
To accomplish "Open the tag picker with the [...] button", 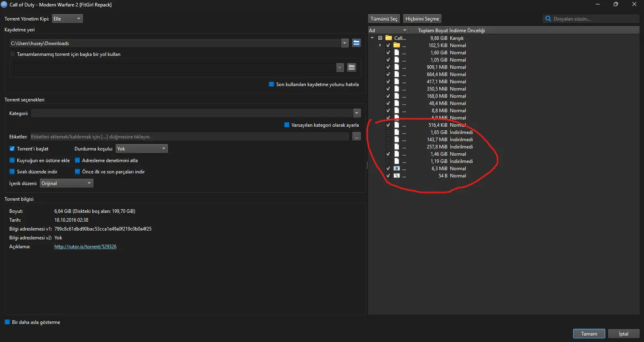I will [x=356, y=136].
